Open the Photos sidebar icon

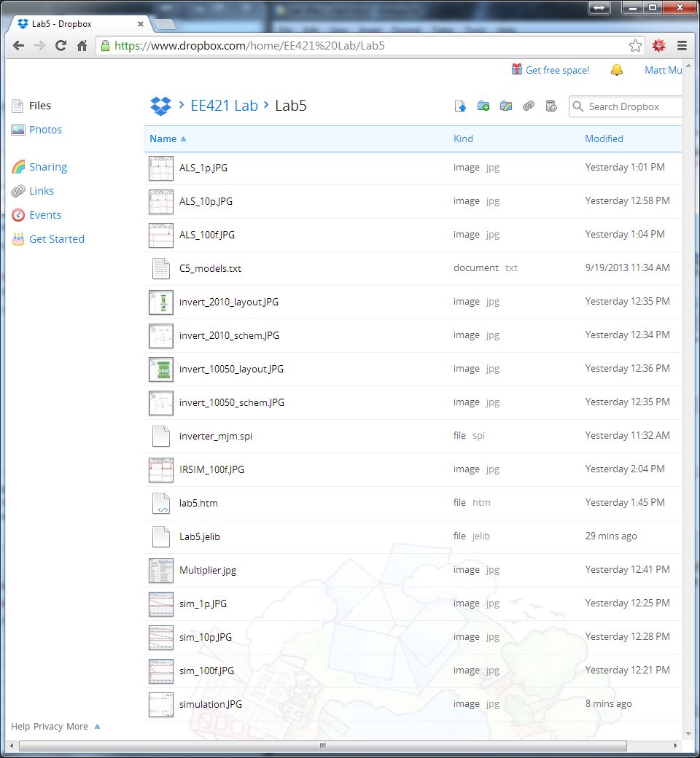click(x=18, y=130)
